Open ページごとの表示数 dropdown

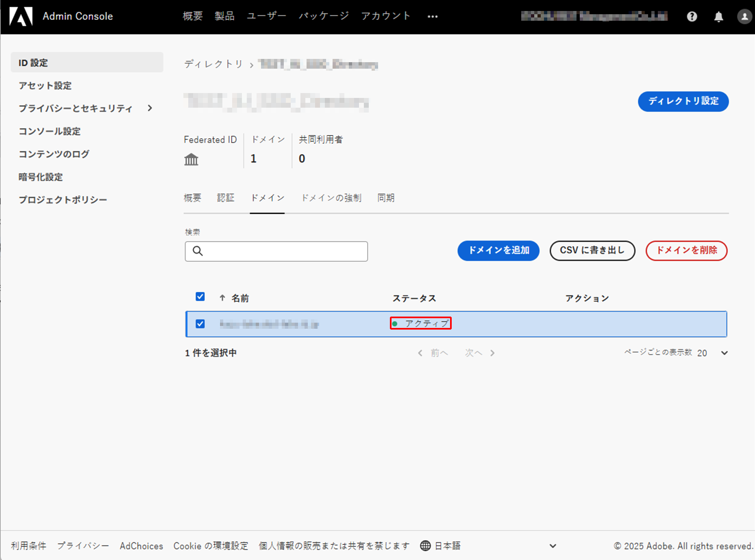click(x=724, y=353)
